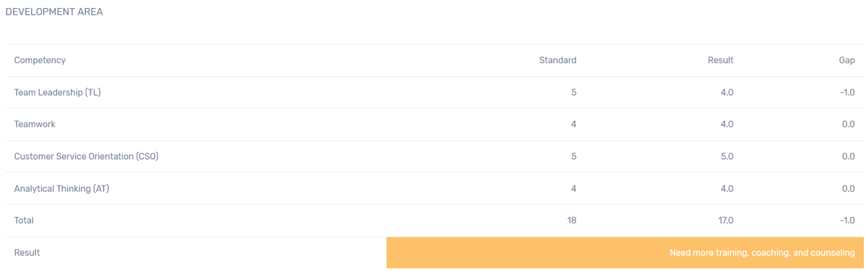
Task: Click the Competency column header
Action: click(40, 60)
